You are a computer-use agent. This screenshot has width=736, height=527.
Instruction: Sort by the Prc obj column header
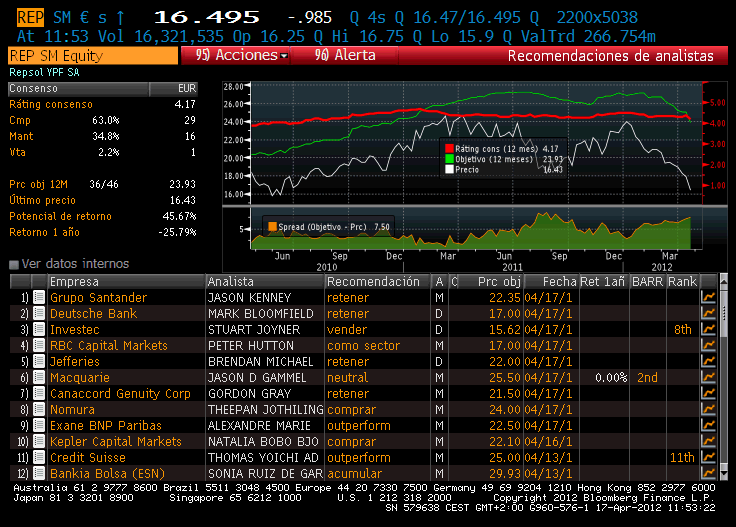(492, 282)
